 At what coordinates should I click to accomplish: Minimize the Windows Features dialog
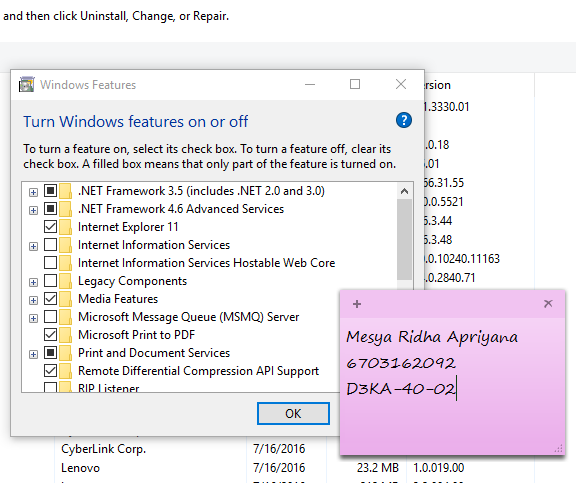(x=310, y=84)
